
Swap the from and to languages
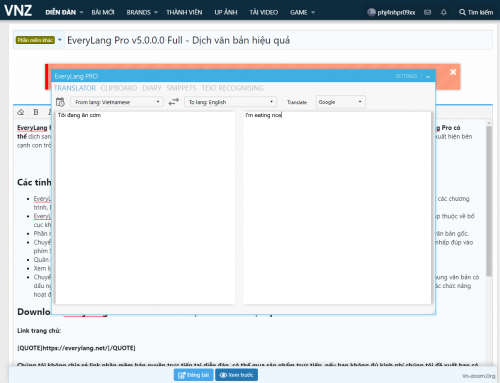coord(174,102)
